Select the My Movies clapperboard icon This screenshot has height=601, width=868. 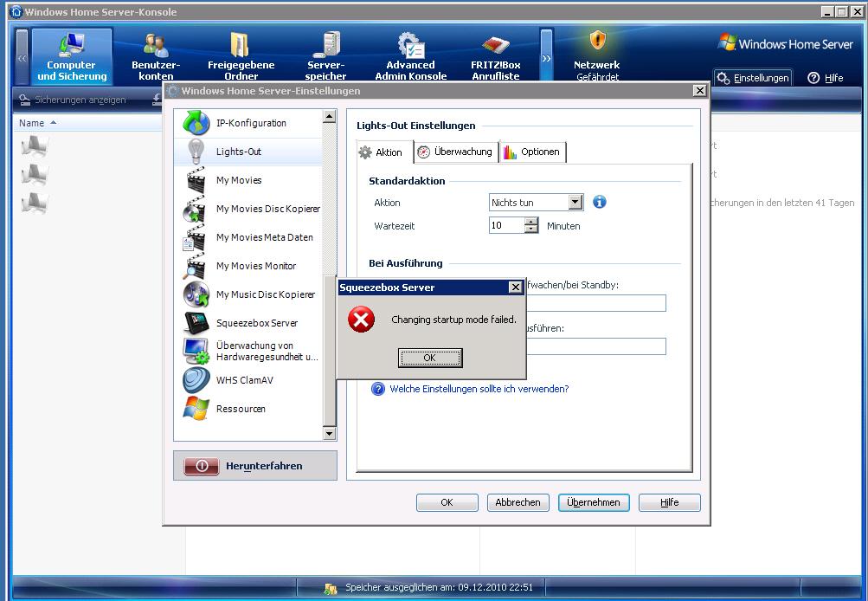pos(196,180)
